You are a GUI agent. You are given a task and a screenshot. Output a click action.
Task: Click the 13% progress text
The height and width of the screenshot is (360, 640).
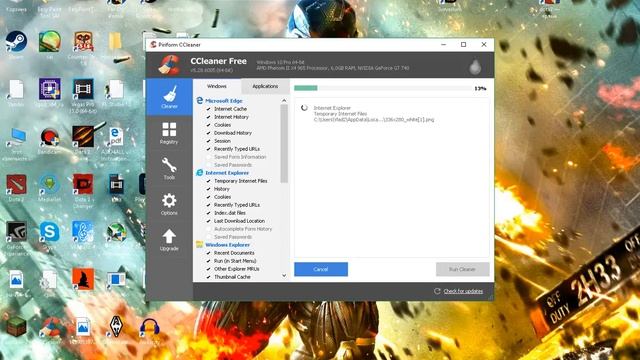coord(480,89)
